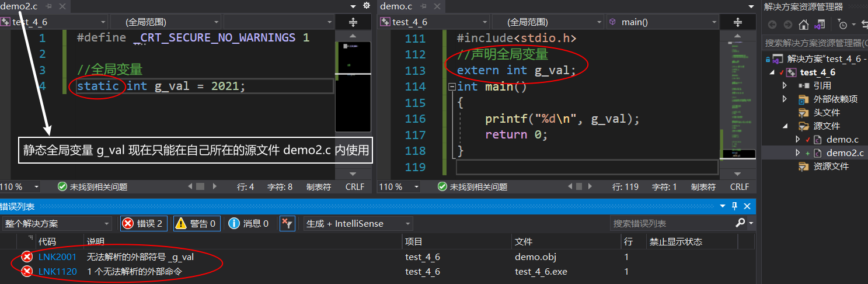Click Solution Explorer forward arrow
The image size is (868, 284).
coord(787,25)
